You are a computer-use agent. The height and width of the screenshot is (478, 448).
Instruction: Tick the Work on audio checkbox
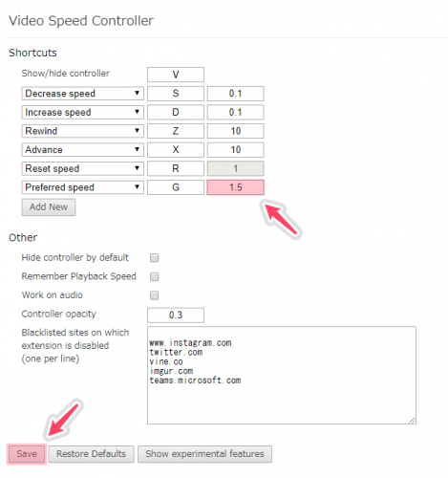(155, 295)
